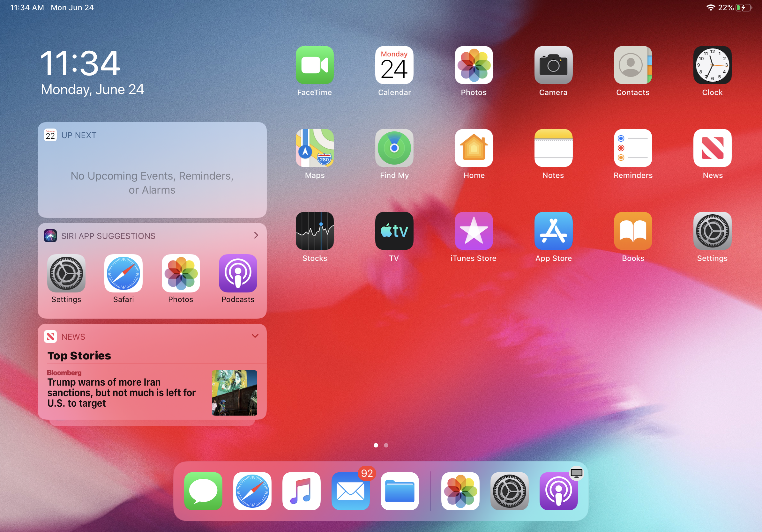The height and width of the screenshot is (532, 762).
Task: Expand the Siri App Suggestions widget
Action: [x=256, y=235]
